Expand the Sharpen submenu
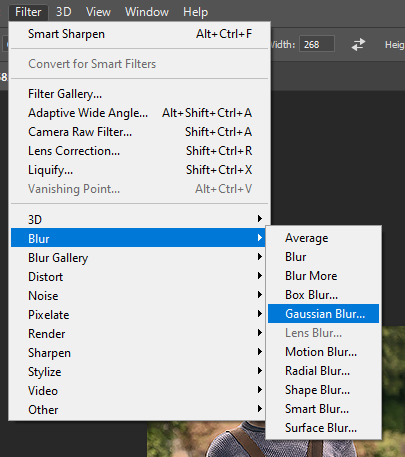The width and height of the screenshot is (405, 457). point(138,352)
